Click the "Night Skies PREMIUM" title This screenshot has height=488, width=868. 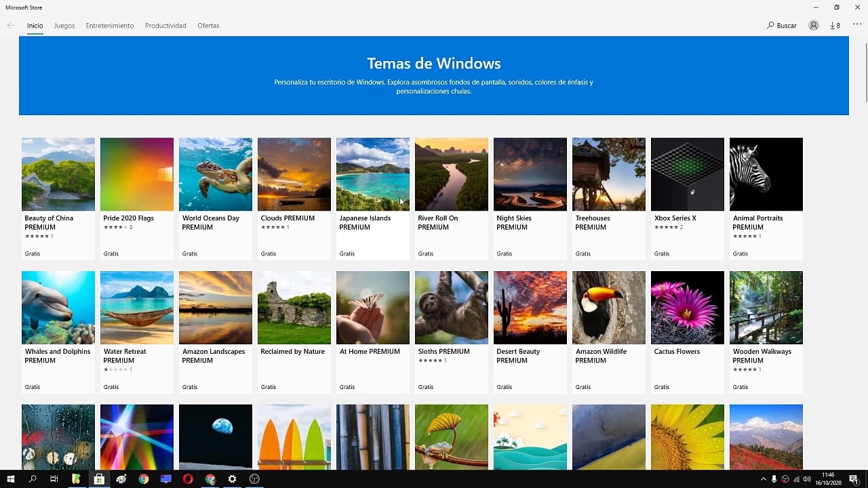514,223
